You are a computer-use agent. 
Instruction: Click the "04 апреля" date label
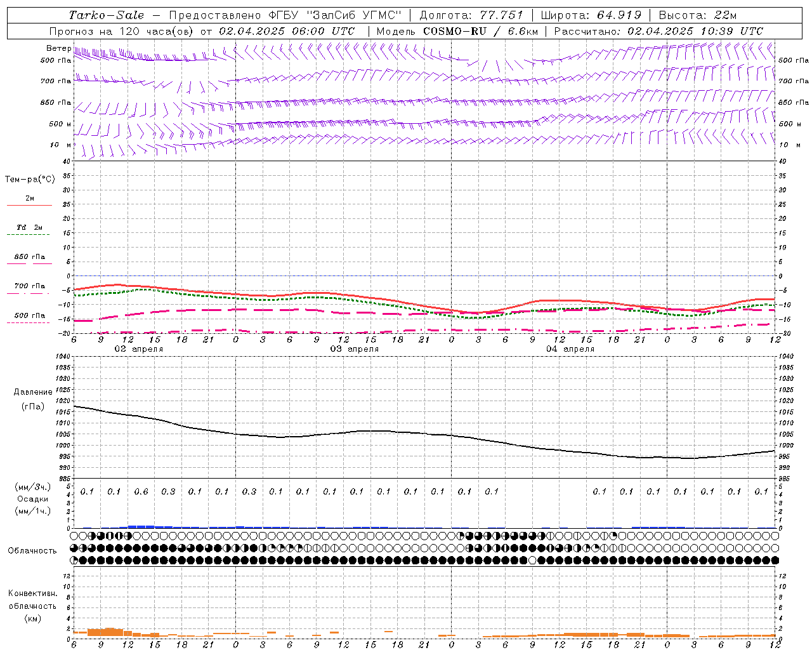click(x=570, y=349)
